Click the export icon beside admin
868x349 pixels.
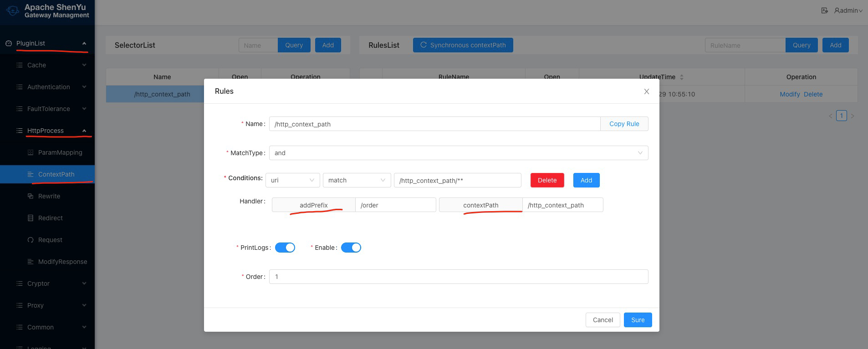coord(824,10)
